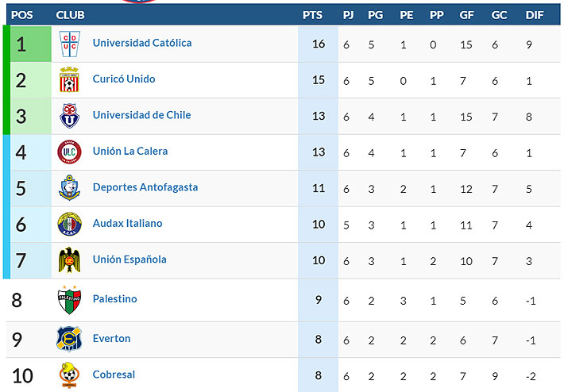Go to Deportes Antofagasta team page
The width and height of the screenshot is (564, 392).
(x=145, y=187)
